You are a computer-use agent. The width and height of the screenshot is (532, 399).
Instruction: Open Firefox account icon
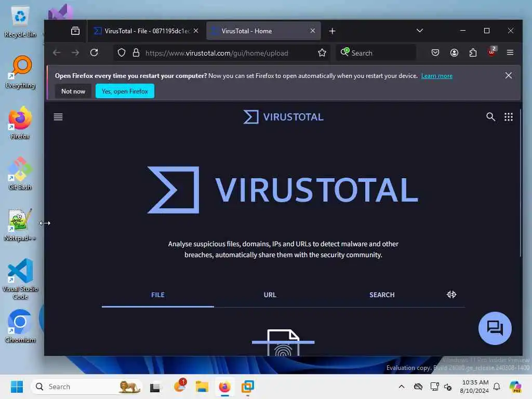coord(454,52)
